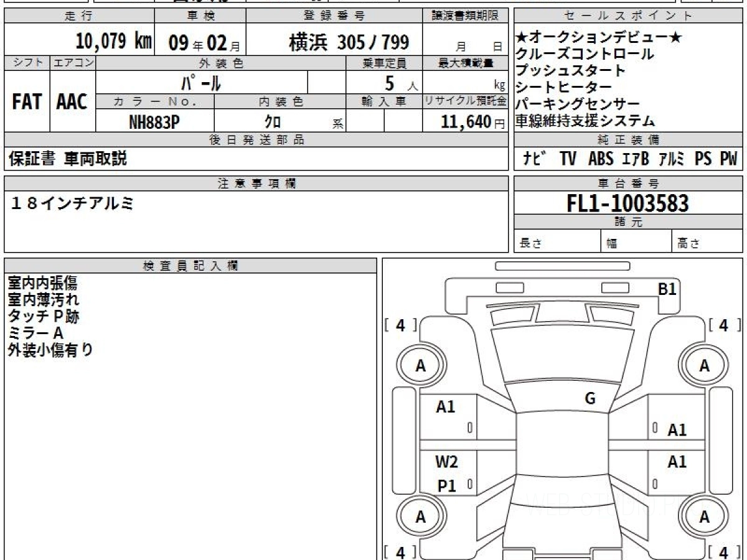The width and height of the screenshot is (747, 560).
Task: Select the 保証書 車両取説 line
Action: (68, 159)
